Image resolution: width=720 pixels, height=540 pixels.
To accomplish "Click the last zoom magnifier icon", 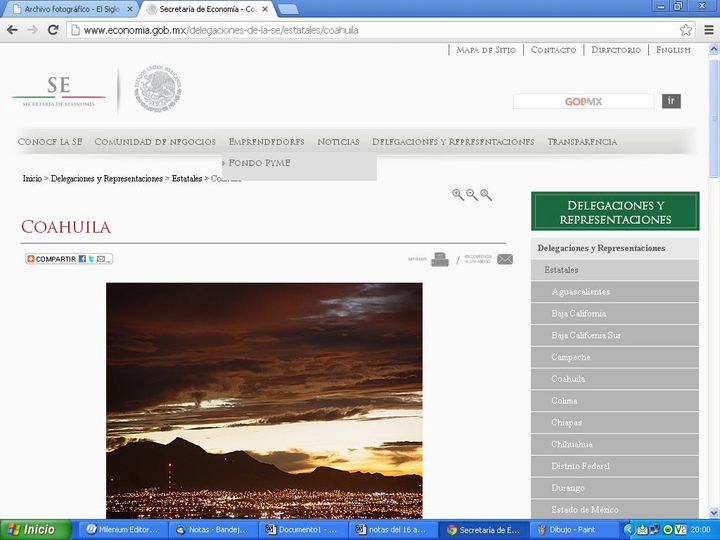I will 486,195.
